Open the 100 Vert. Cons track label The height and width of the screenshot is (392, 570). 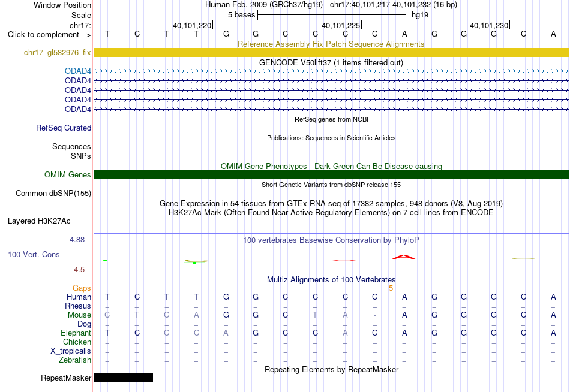click(34, 254)
